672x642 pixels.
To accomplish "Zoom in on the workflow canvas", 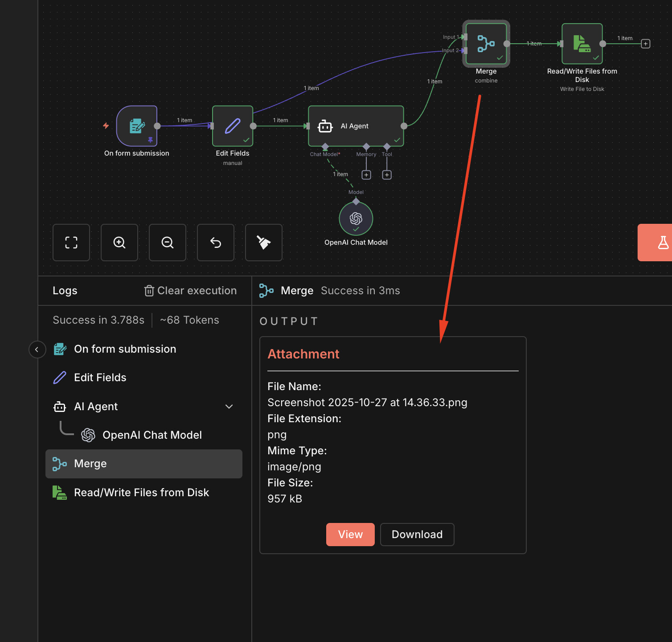I will (119, 243).
